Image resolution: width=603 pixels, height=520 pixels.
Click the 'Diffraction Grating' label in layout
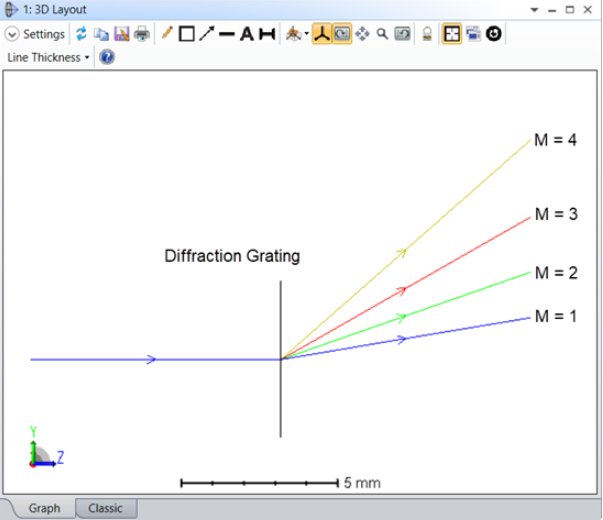tap(232, 256)
